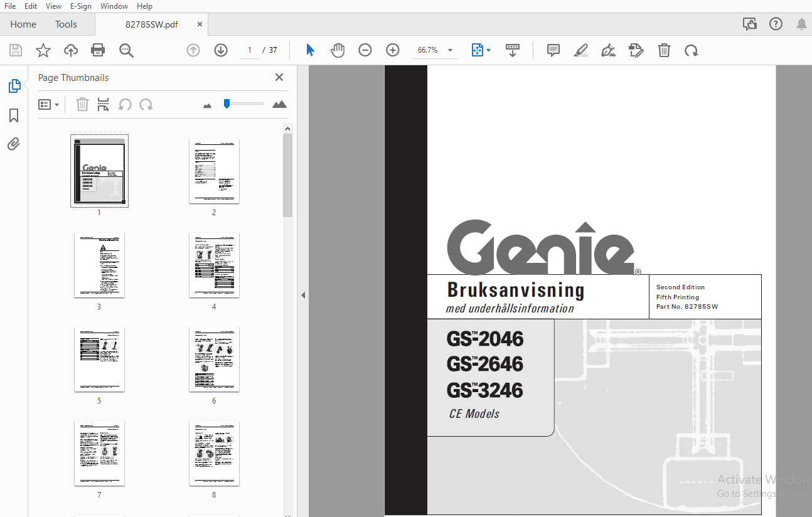Image resolution: width=812 pixels, height=517 pixels.
Task: Rotate pages counterclockwise in thumbnails panel
Action: pos(125,105)
